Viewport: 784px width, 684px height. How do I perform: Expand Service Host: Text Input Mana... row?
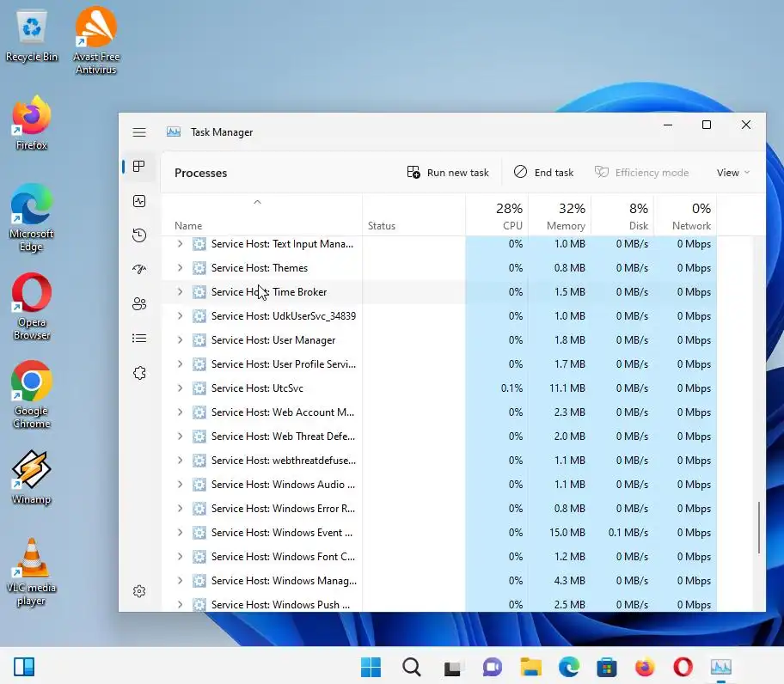180,244
